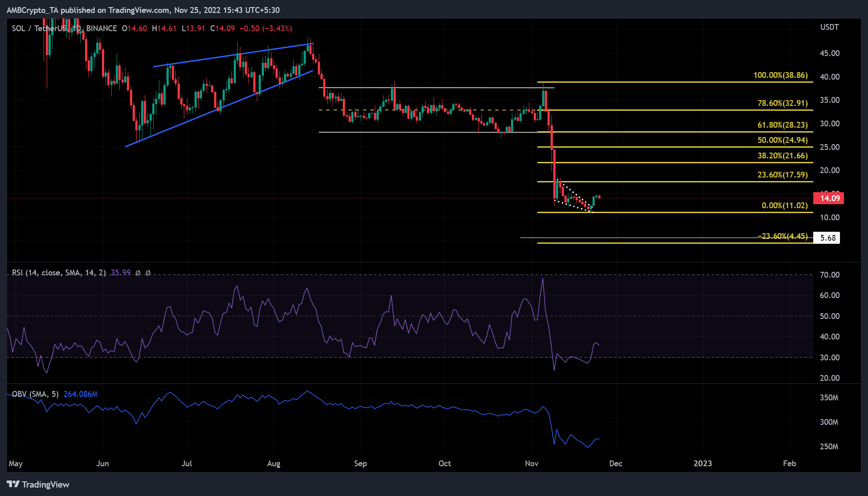Image resolution: width=868 pixels, height=496 pixels.
Task: Select the 0.00%(11.02) Fibonacci level label
Action: point(784,206)
